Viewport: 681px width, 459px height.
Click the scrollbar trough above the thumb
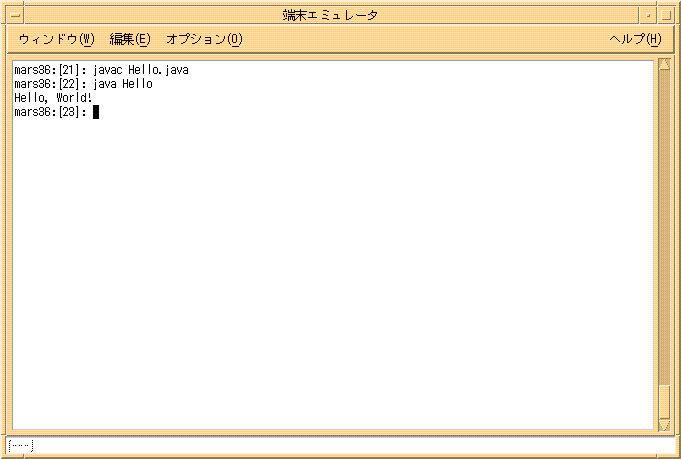664,220
